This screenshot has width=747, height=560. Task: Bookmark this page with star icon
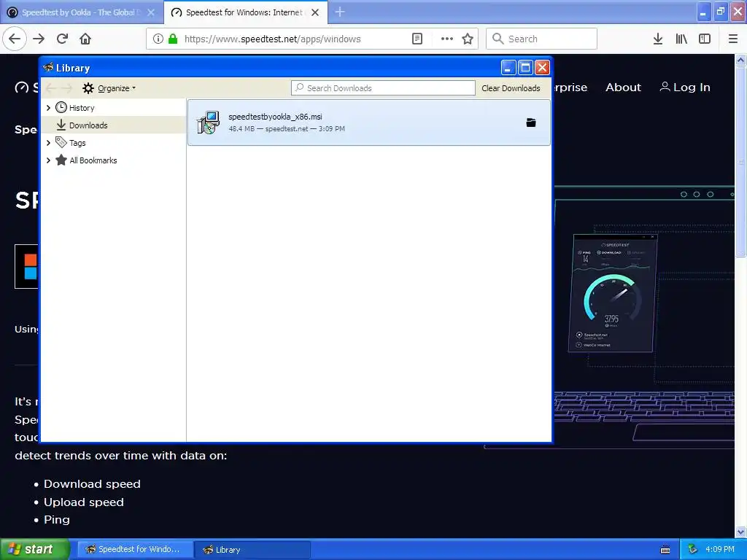tap(468, 39)
